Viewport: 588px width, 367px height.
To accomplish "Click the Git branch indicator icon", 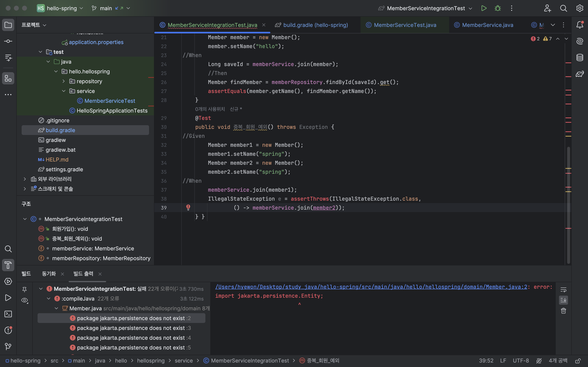I will tap(92, 8).
